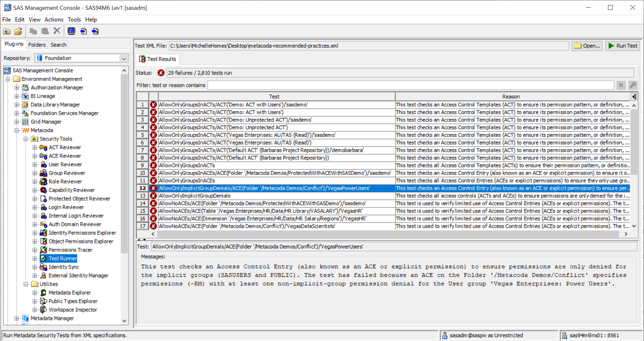Click the filter options wrench icon

tap(633, 85)
